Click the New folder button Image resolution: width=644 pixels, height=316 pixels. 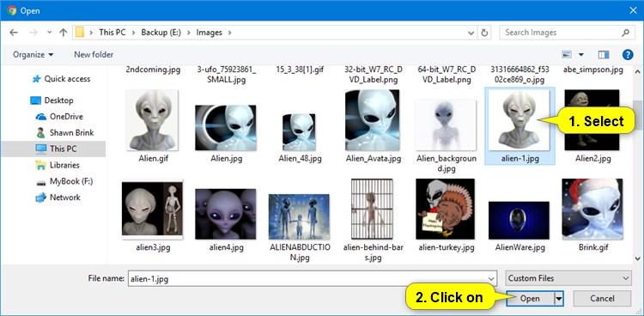[94, 55]
